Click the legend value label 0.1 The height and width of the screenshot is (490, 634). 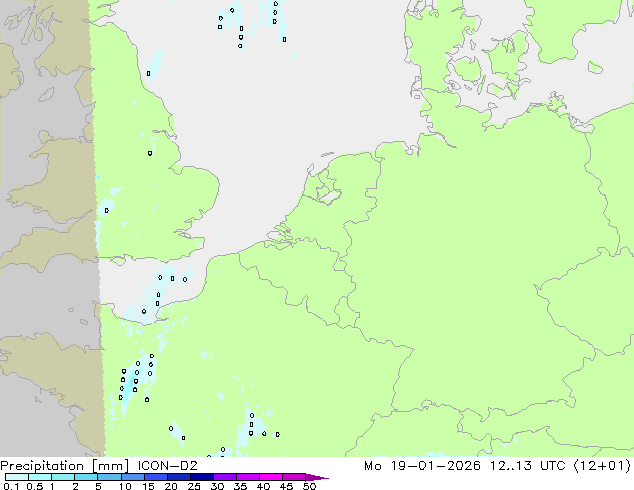coord(10,486)
